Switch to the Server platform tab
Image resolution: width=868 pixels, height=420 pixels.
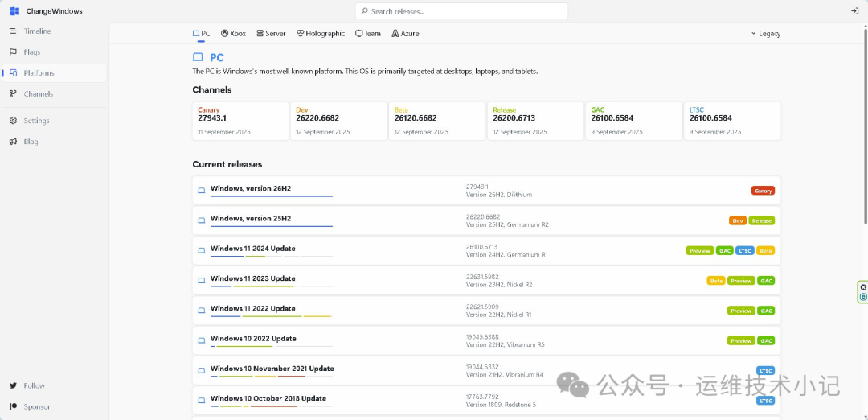click(272, 34)
